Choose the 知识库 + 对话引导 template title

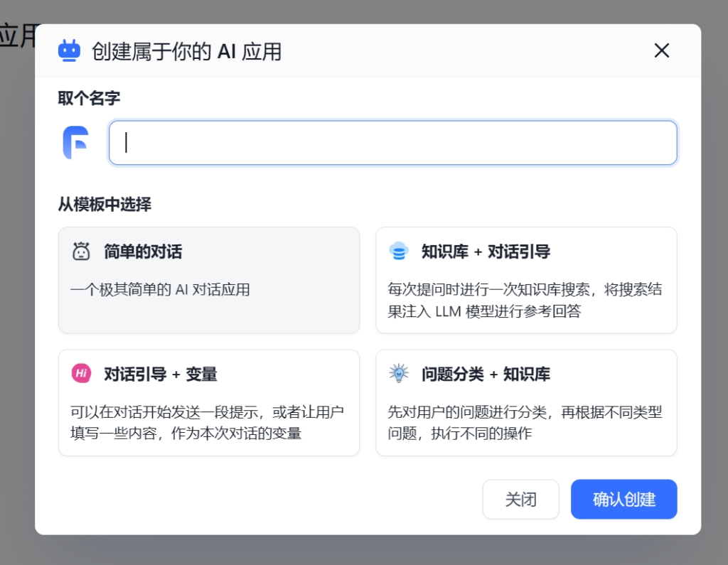[486, 252]
